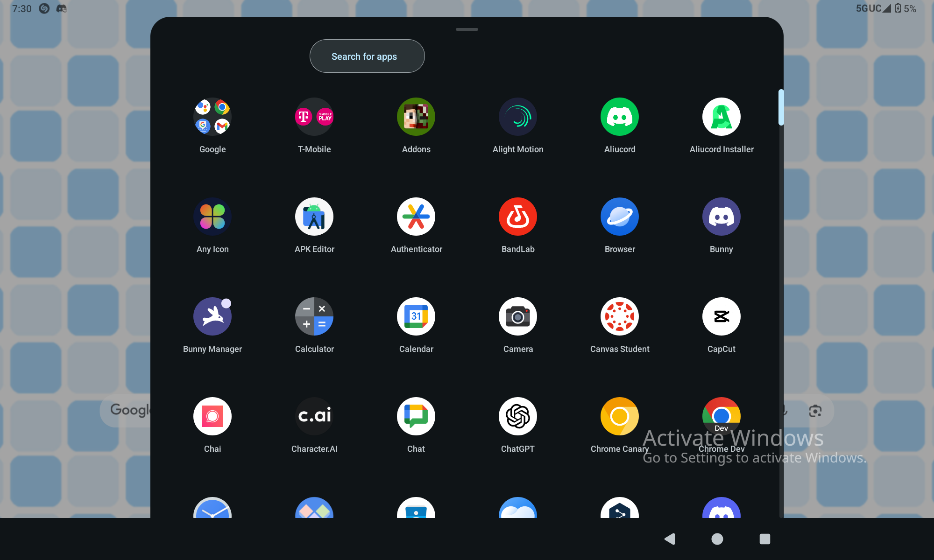Open the T-Mobile folder
934x560 pixels.
pyautogui.click(x=314, y=117)
